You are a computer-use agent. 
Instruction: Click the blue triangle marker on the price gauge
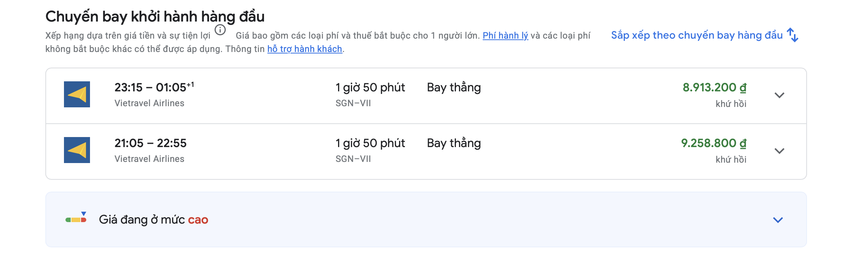84,213
